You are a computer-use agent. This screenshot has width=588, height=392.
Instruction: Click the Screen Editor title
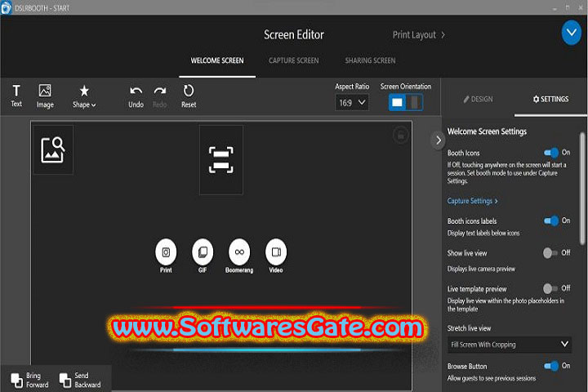294,35
